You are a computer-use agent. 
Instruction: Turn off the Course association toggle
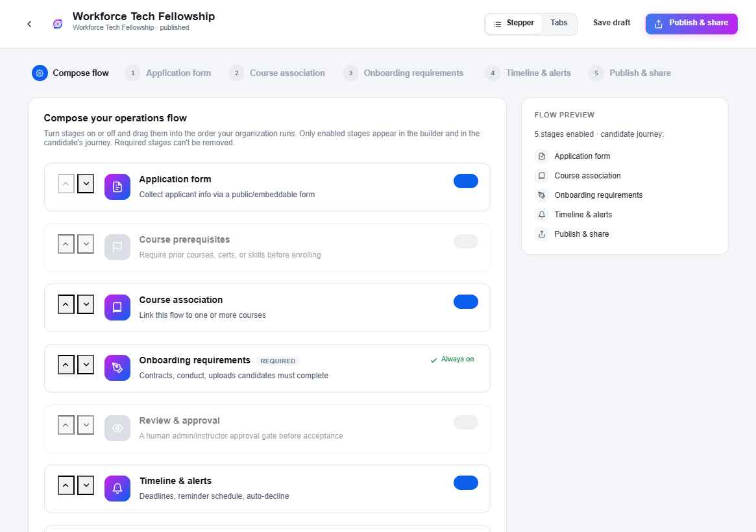point(466,302)
